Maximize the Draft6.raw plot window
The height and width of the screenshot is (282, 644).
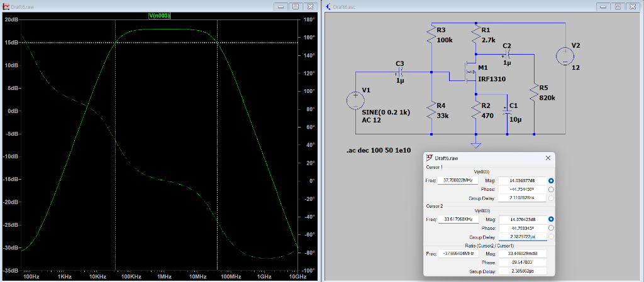[296, 6]
